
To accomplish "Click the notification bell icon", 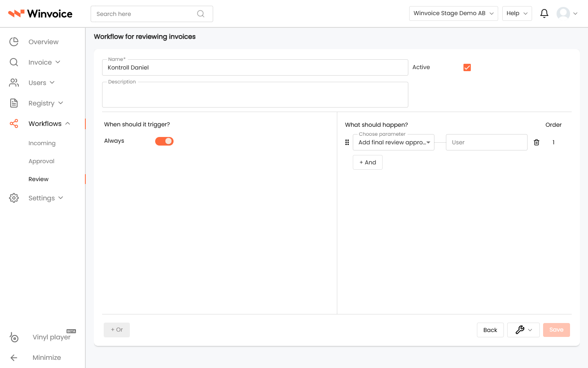I will (x=544, y=13).
